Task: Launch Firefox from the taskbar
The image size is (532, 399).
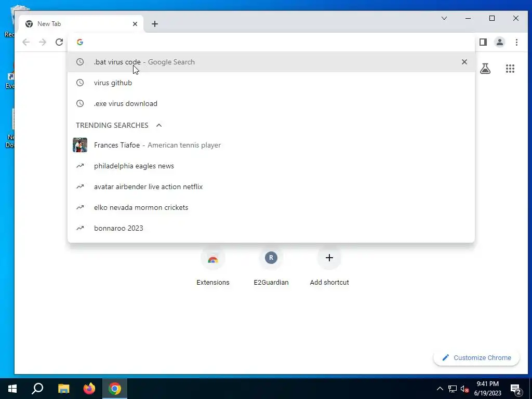Action: pyautogui.click(x=89, y=389)
